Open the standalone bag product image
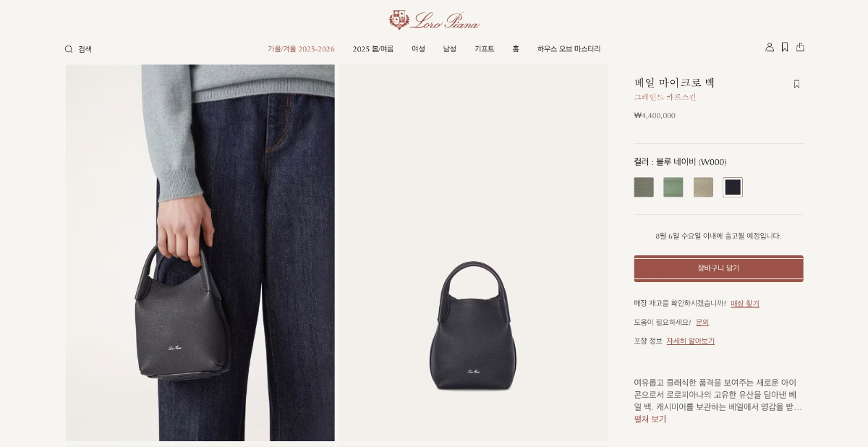The width and height of the screenshot is (868, 447). [x=474, y=253]
